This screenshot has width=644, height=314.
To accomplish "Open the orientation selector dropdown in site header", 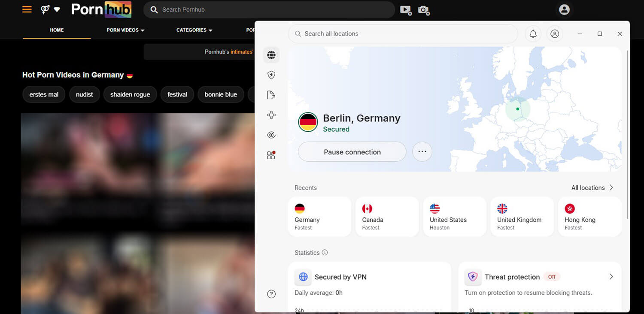I will point(50,9).
